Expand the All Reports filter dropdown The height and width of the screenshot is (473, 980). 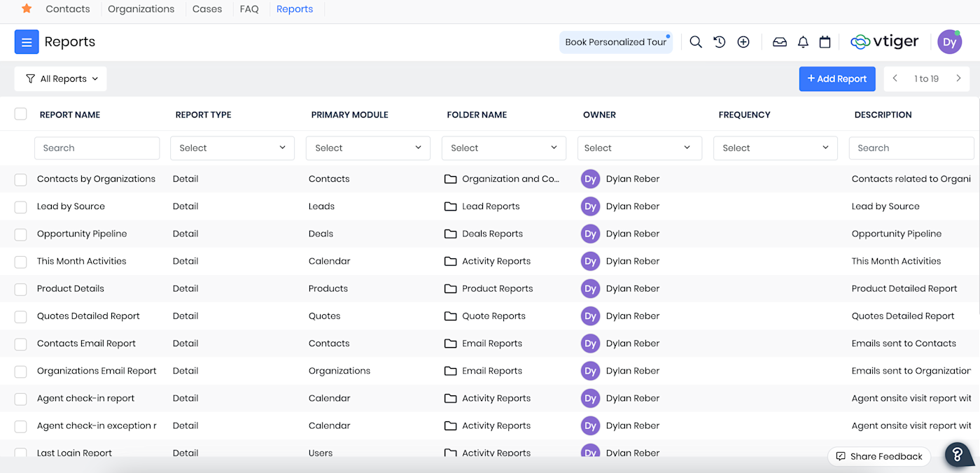[61, 79]
